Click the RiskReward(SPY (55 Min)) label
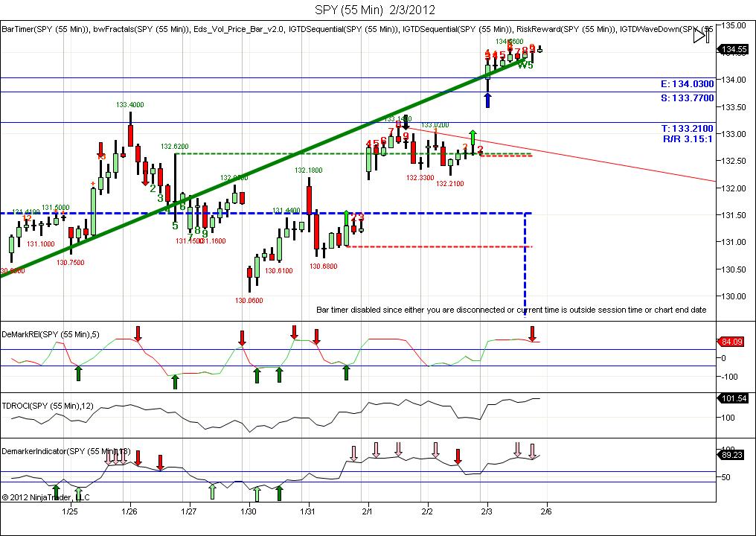Viewport: 756px width, 536px height. [x=566, y=30]
